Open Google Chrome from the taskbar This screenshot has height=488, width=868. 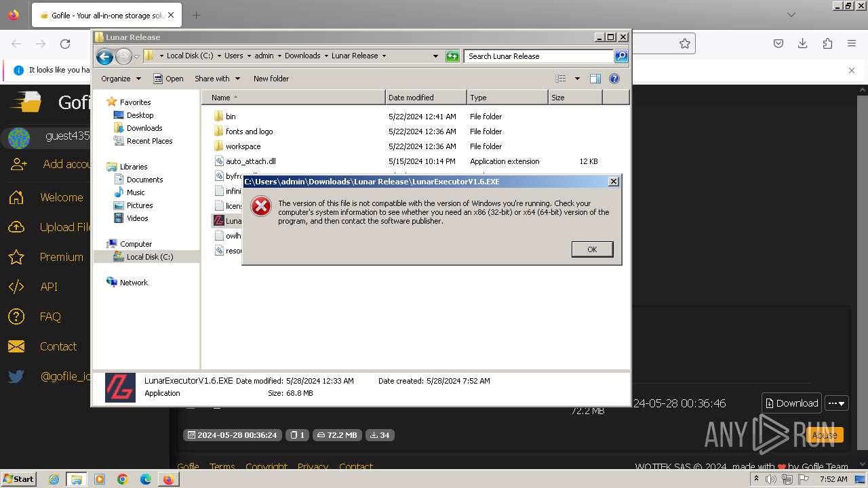coord(123,479)
